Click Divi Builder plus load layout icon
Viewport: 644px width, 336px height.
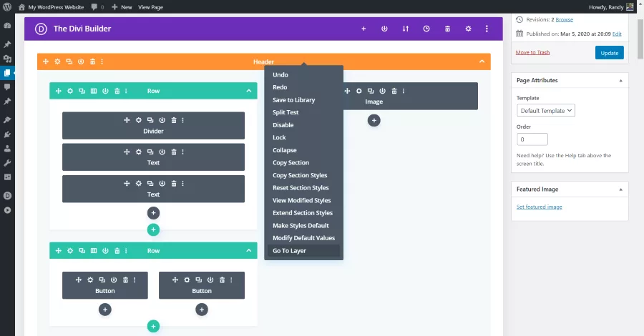[x=364, y=29]
